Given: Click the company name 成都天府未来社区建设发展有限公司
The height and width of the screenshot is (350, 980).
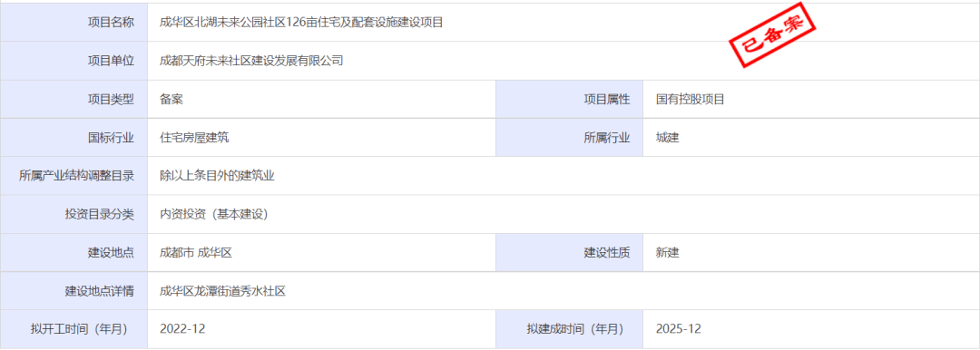Looking at the screenshot, I should click(x=252, y=61).
